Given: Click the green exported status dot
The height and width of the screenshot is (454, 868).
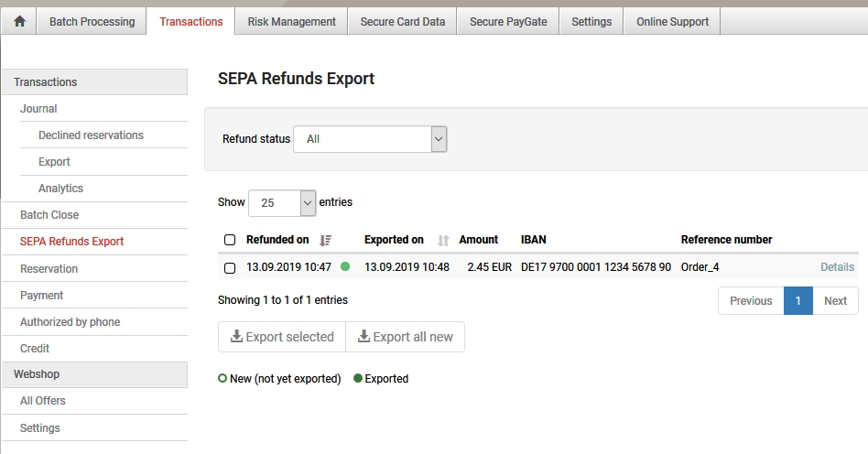Looking at the screenshot, I should [x=345, y=267].
